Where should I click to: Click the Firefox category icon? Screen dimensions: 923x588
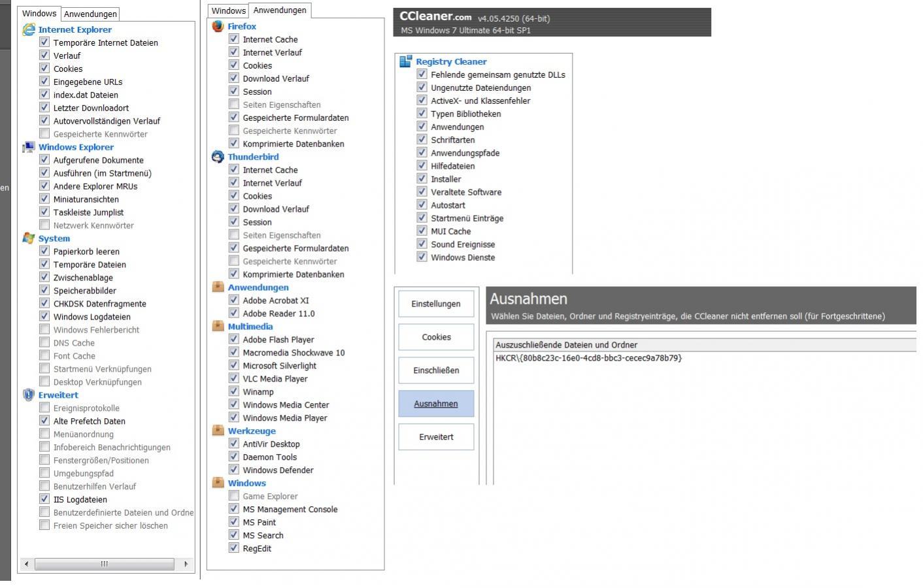pos(218,26)
